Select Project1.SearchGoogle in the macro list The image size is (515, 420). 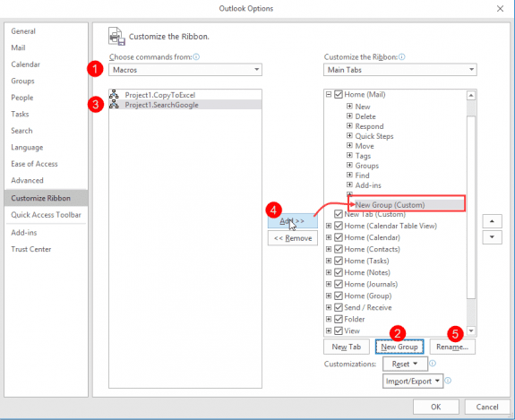185,105
